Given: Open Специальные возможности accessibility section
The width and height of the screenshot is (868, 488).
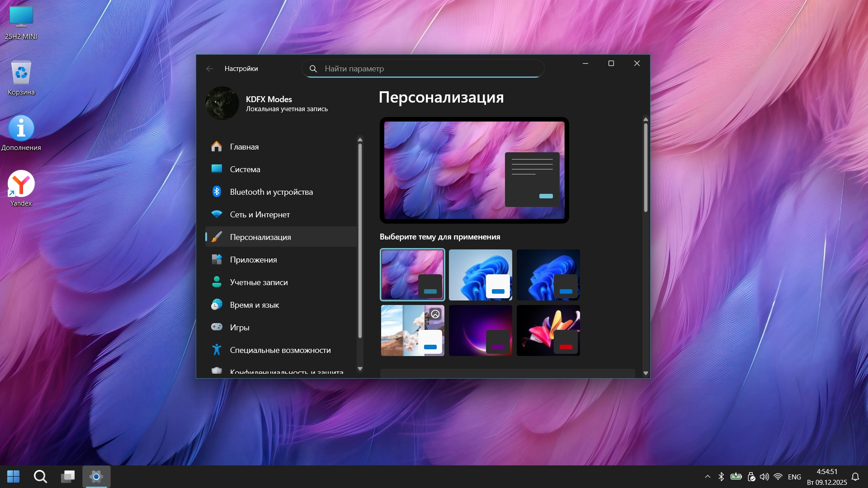Looking at the screenshot, I should (280, 350).
